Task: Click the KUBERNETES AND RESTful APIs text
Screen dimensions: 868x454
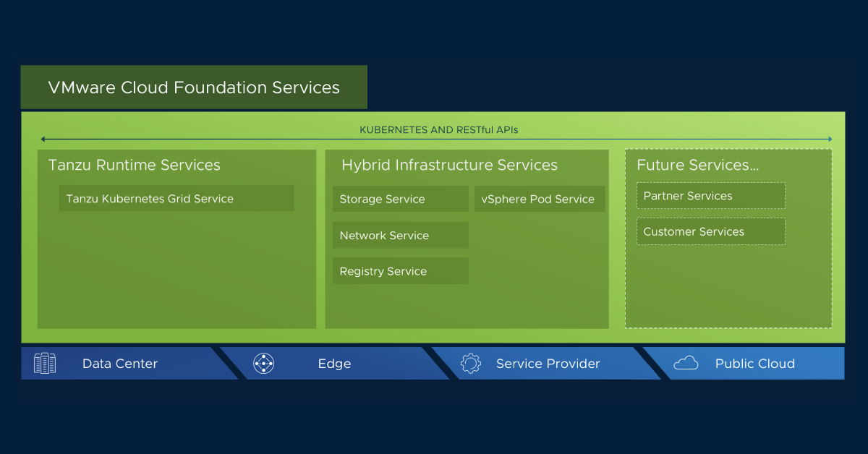Action: [439, 130]
